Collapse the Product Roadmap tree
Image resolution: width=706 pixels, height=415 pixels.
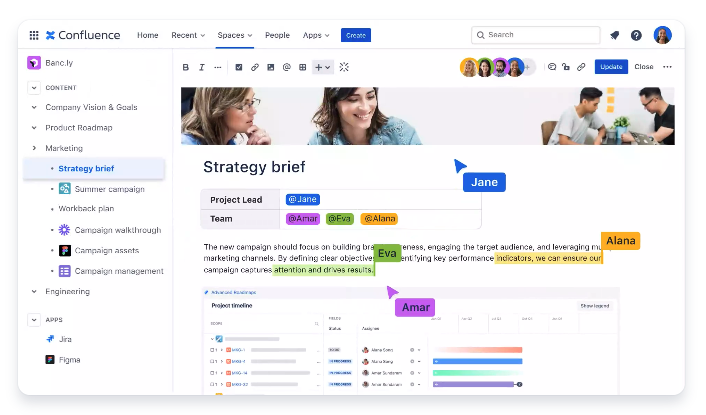tap(34, 128)
